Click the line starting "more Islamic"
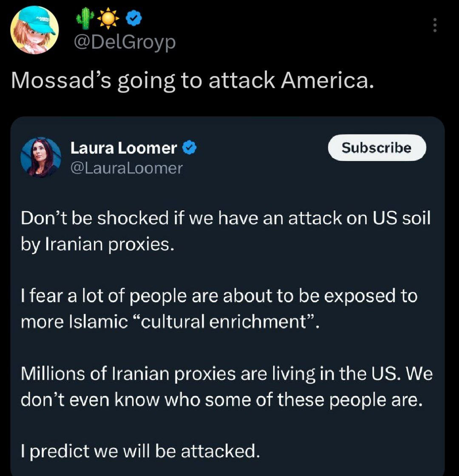Image resolution: width=459 pixels, height=476 pixels. coord(169,321)
